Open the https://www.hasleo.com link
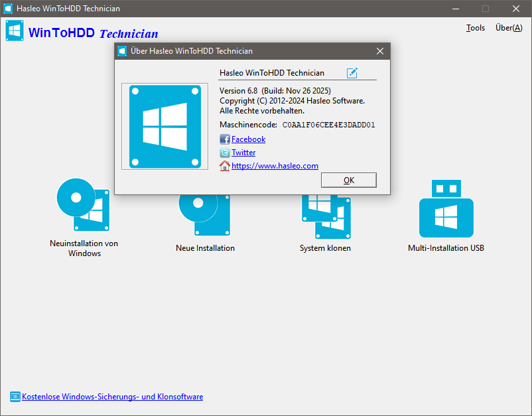This screenshot has height=416, width=532. tap(274, 165)
